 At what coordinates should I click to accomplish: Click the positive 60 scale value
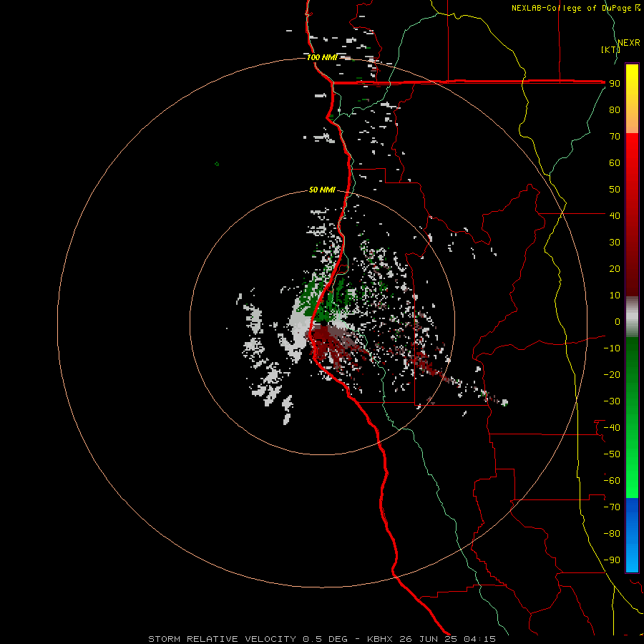tap(615, 162)
